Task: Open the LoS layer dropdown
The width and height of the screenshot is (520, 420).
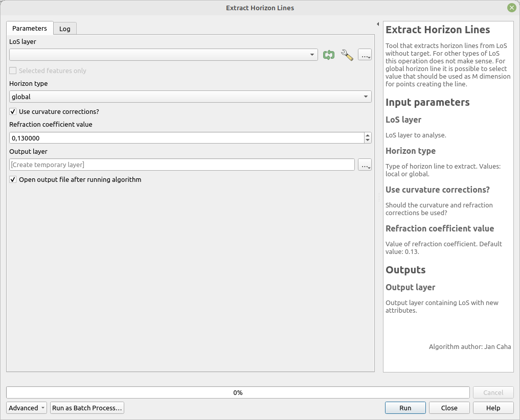Action: coord(164,55)
